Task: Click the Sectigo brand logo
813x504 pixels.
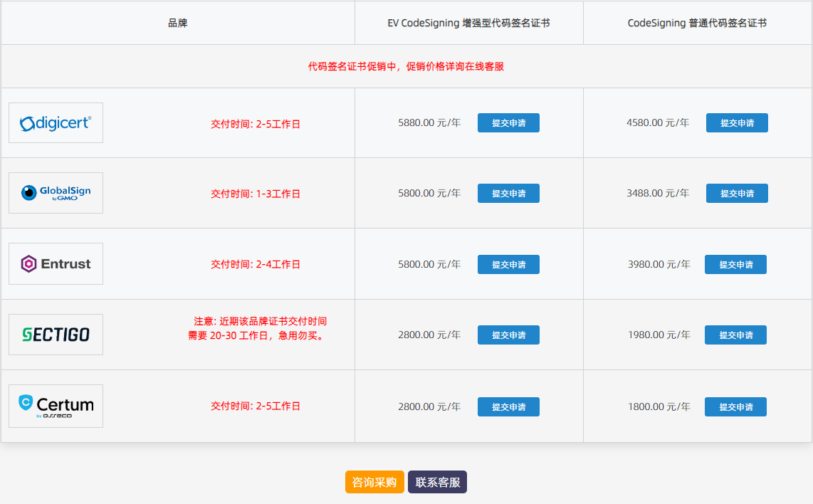Action: pyautogui.click(x=56, y=335)
